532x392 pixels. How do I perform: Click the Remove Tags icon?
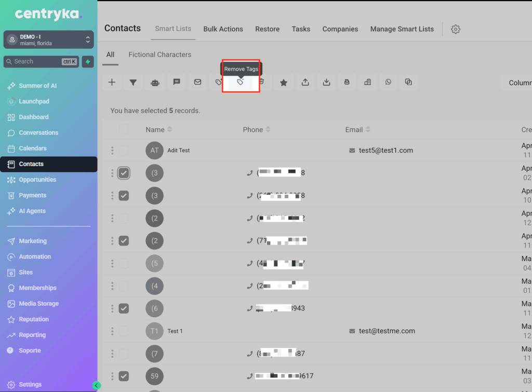(240, 82)
